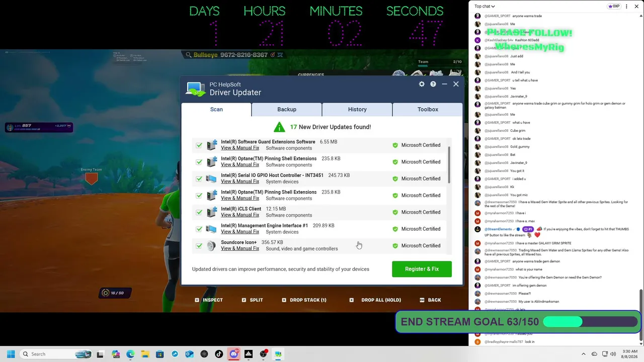Click the INSPECT game prompt
This screenshot has height=362, width=644.
click(x=209, y=300)
